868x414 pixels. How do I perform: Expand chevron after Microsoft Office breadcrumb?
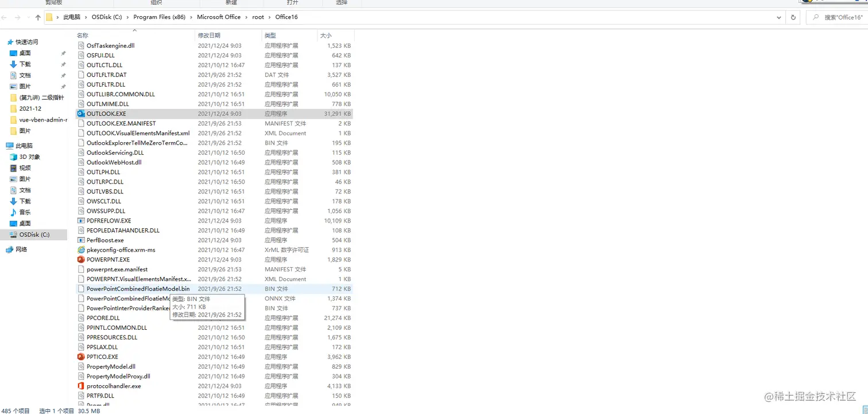pyautogui.click(x=247, y=17)
